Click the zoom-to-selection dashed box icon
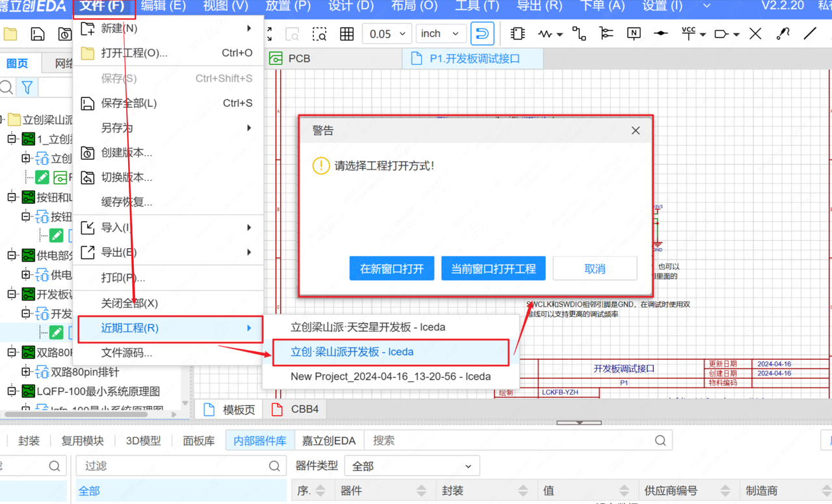Screen dimensions: 832x504 point(319,34)
